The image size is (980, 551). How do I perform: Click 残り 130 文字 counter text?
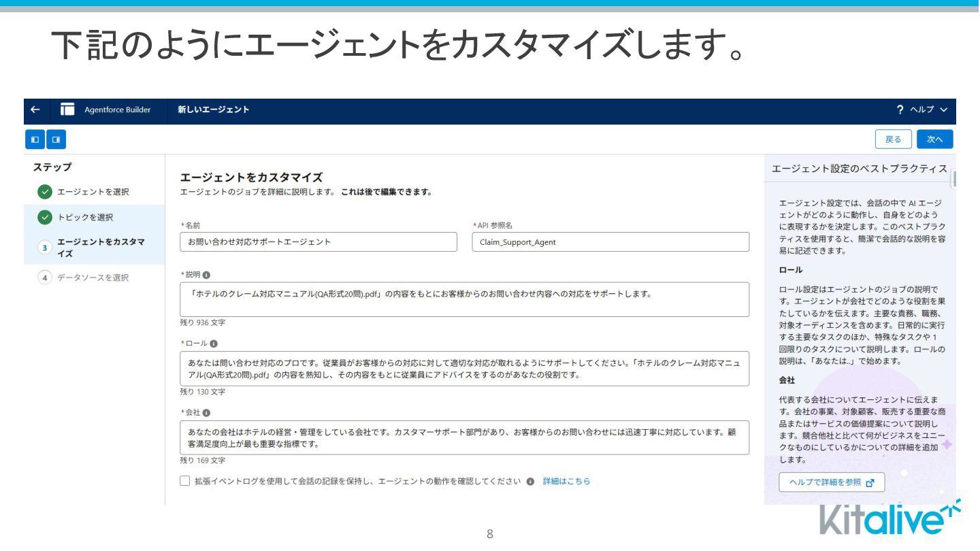click(x=203, y=392)
